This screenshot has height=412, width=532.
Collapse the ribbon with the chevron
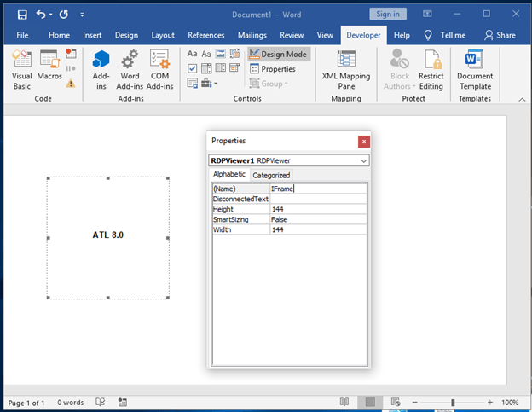522,100
